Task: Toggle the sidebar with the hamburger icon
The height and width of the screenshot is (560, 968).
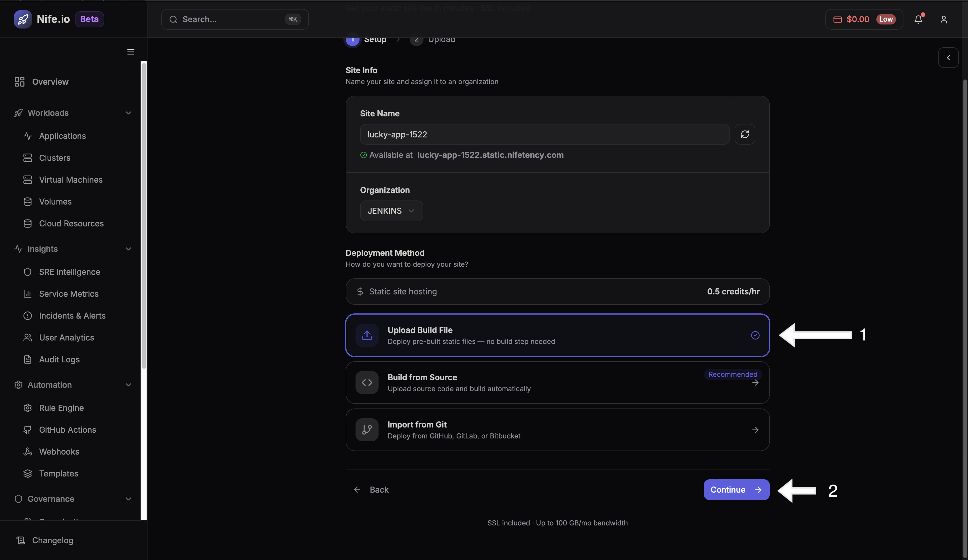Action: point(131,52)
